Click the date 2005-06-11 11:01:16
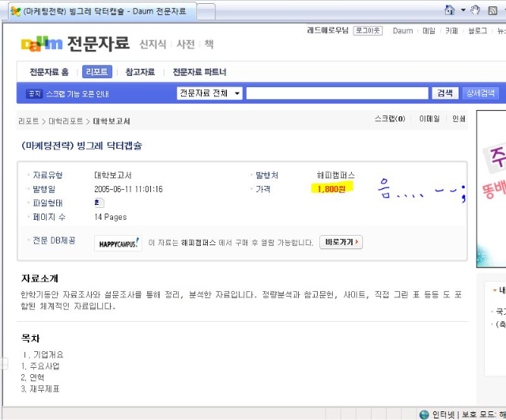This screenshot has width=506, height=420. [128, 189]
